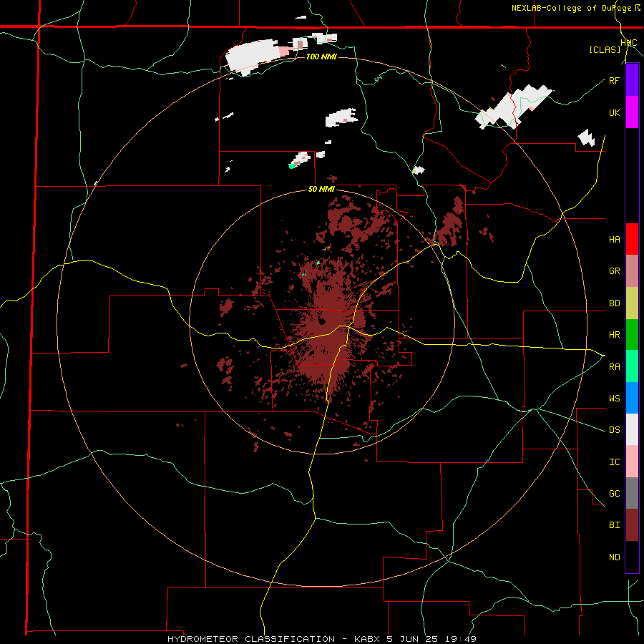Click the [CLAS] legend title
Viewport: 644px width, 644px height.
pos(605,49)
